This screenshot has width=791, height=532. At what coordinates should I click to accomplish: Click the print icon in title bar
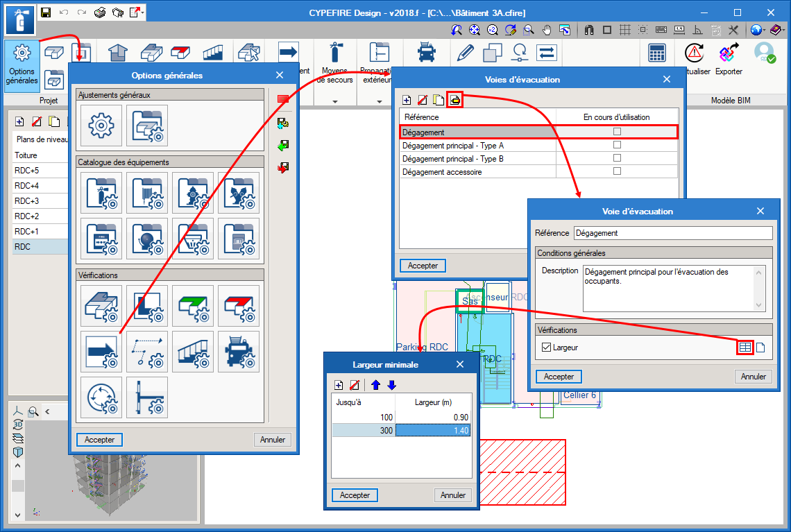(x=100, y=12)
